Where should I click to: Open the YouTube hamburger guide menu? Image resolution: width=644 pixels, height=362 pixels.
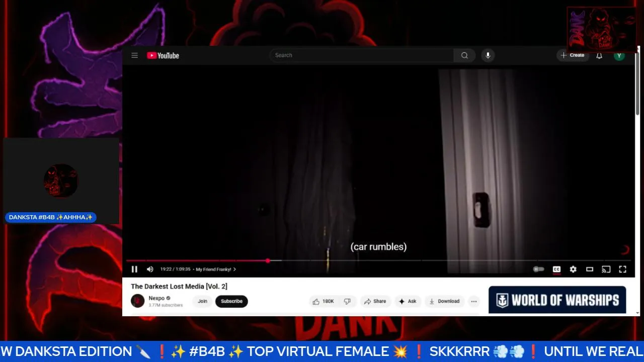point(134,55)
